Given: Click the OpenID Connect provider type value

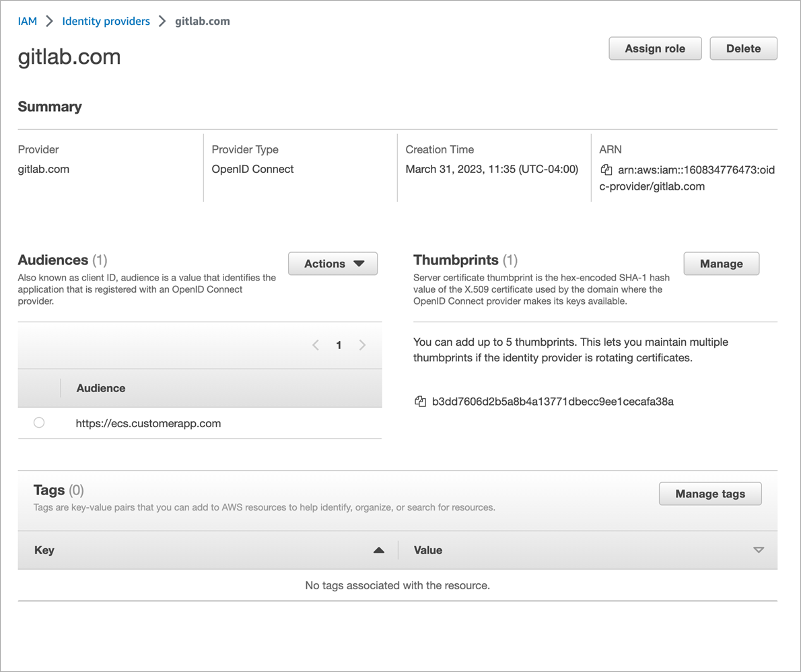Looking at the screenshot, I should [252, 169].
